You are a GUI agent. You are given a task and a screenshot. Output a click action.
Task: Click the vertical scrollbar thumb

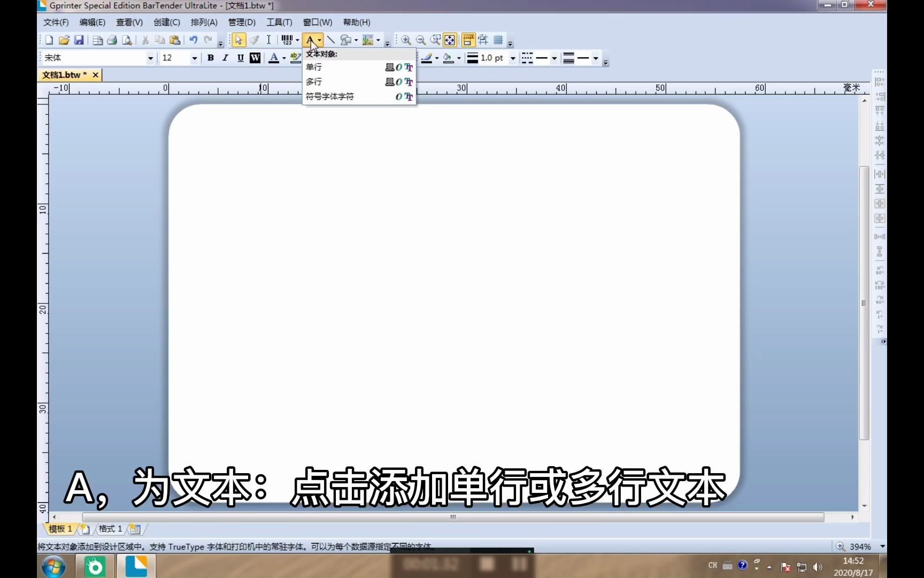coord(864,303)
